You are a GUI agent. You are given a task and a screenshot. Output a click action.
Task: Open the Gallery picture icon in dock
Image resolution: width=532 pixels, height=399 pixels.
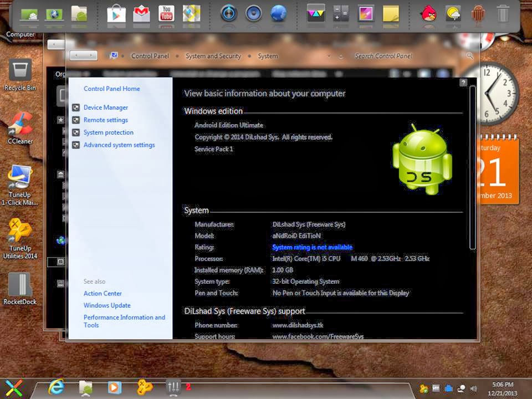coord(366,13)
